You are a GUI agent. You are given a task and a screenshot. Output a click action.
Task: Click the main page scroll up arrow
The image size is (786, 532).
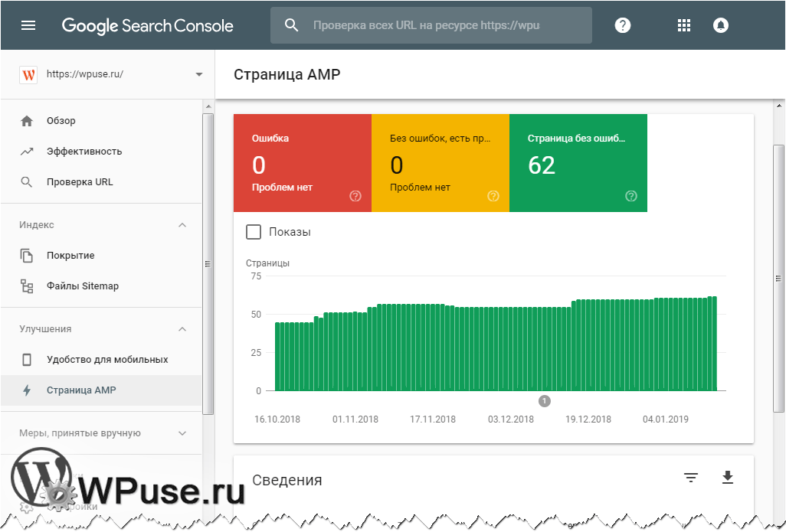tap(779, 106)
